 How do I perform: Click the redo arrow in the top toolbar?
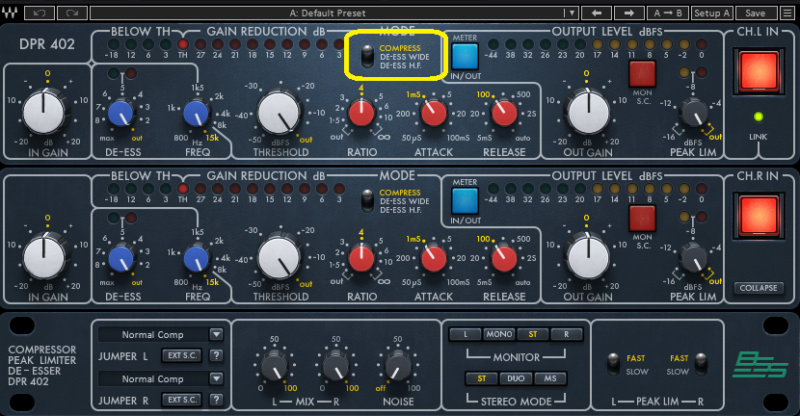pyautogui.click(x=71, y=13)
